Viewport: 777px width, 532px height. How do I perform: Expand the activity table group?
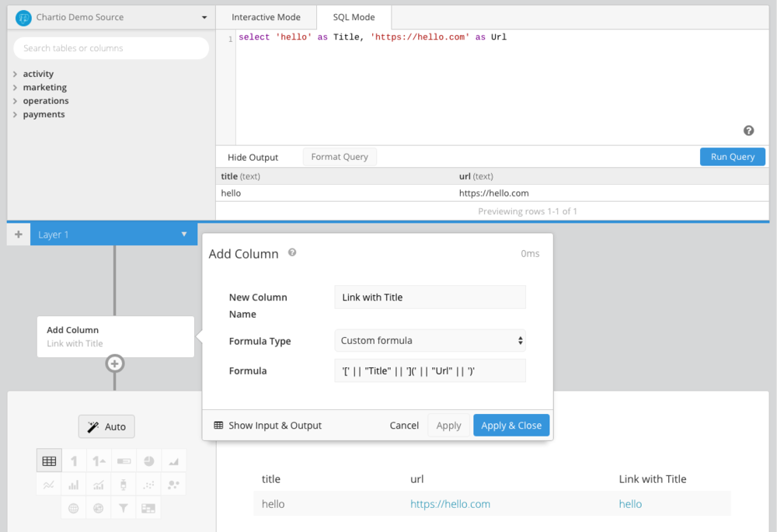[15, 74]
